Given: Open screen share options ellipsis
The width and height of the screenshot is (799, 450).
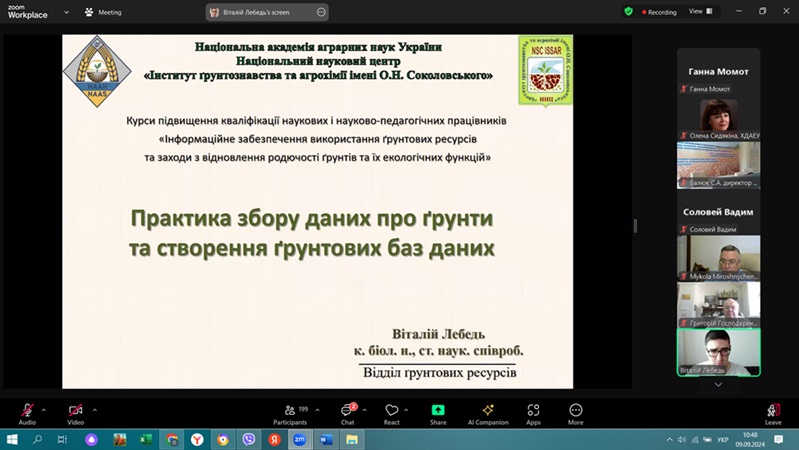Looking at the screenshot, I should click(321, 12).
